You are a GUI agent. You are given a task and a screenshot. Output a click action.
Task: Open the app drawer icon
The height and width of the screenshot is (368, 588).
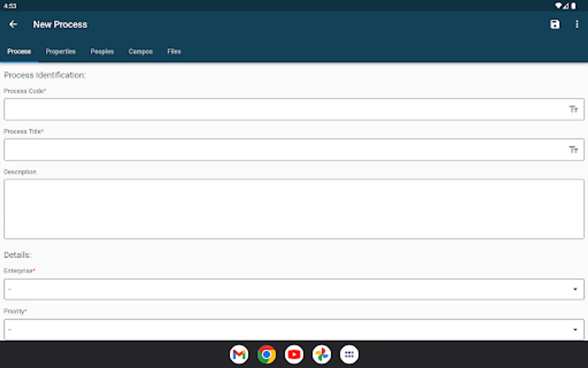click(x=349, y=354)
